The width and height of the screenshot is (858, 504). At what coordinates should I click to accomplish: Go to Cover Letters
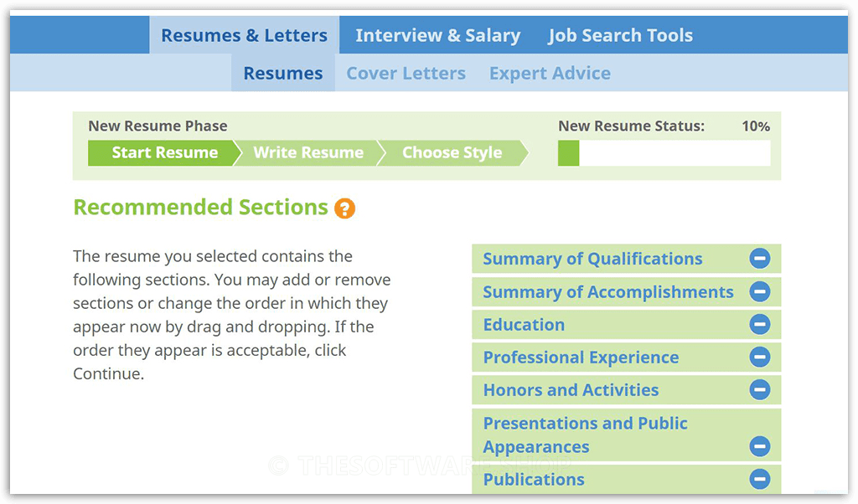point(406,73)
